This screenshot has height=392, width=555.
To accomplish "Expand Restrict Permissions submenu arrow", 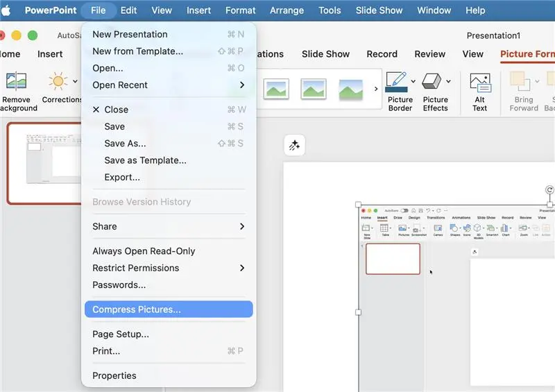I will point(242,268).
